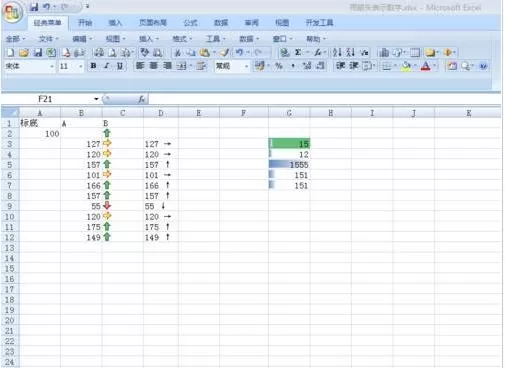
Task: Open the Name Box dropdown arrow
Action: pyautogui.click(x=96, y=99)
